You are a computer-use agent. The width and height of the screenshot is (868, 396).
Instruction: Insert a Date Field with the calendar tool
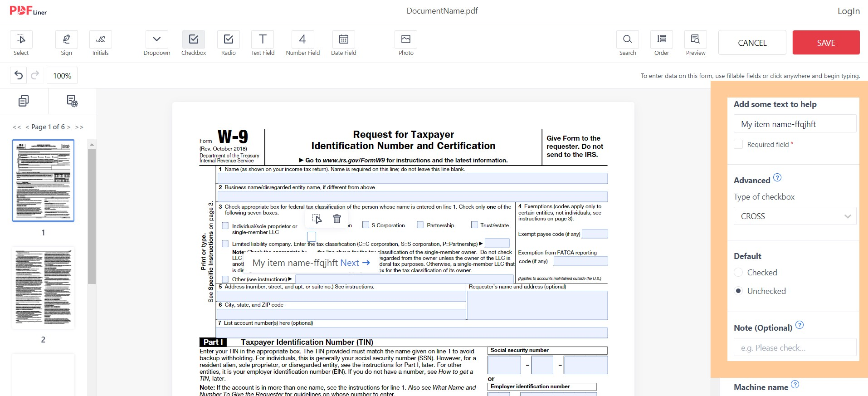(344, 43)
